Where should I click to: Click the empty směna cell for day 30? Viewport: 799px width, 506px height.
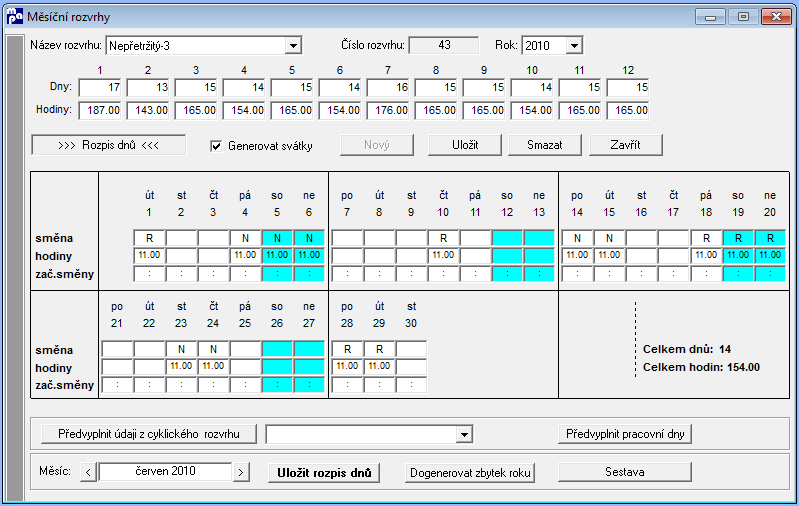(411, 350)
